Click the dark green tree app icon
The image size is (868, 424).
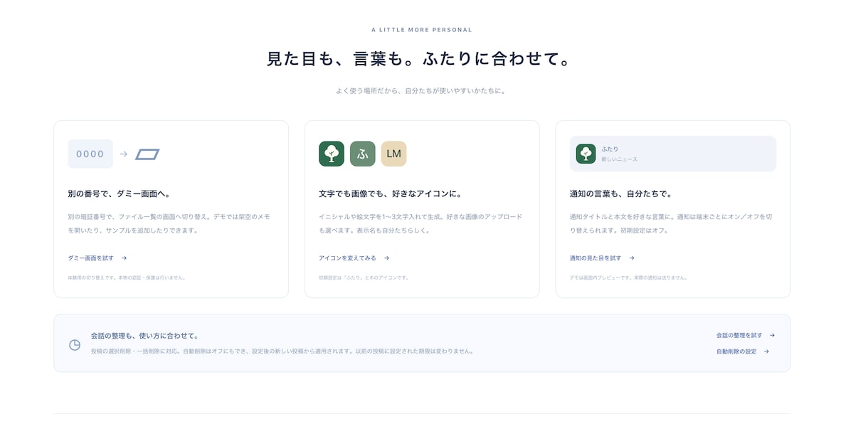pyautogui.click(x=332, y=154)
